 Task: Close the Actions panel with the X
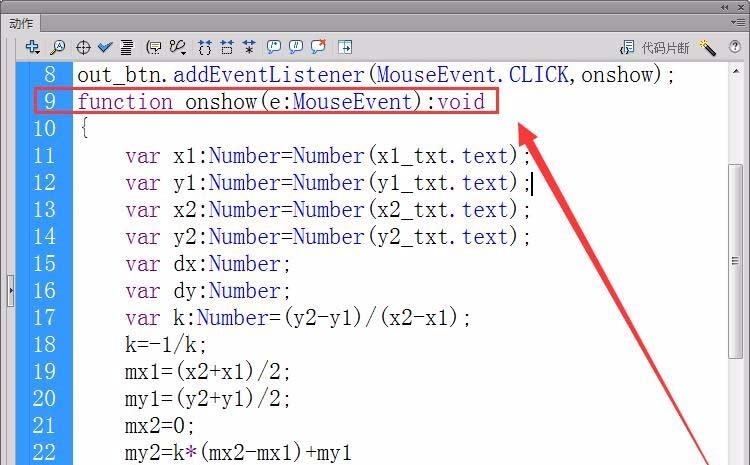coord(740,7)
